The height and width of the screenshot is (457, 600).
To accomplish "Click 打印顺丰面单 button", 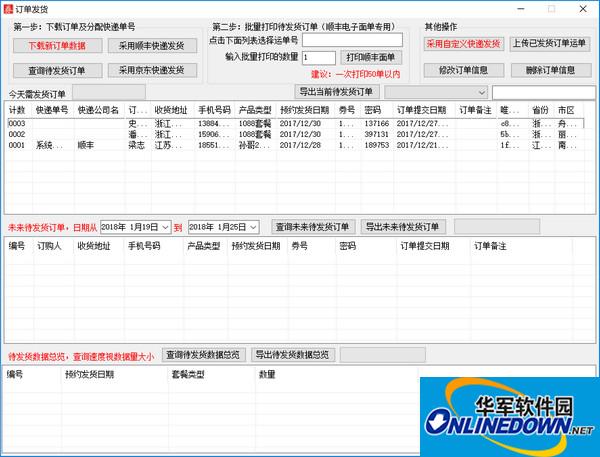I will coord(371,57).
